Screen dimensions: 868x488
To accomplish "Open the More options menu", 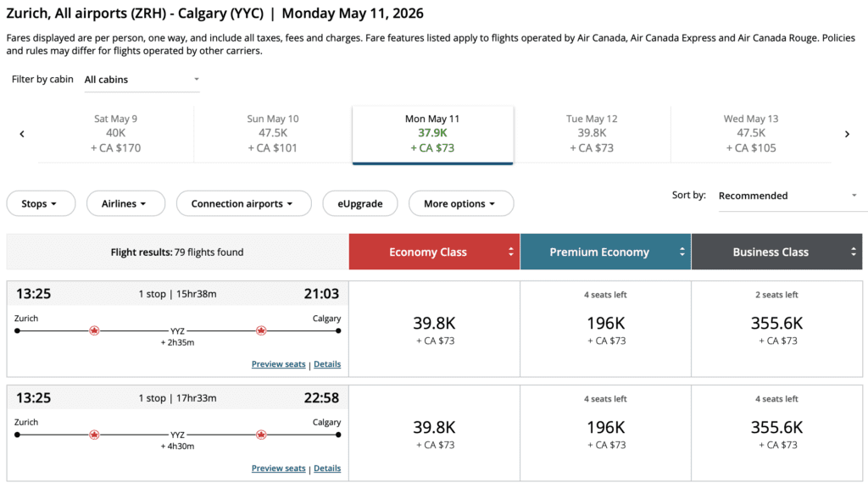I will (460, 204).
